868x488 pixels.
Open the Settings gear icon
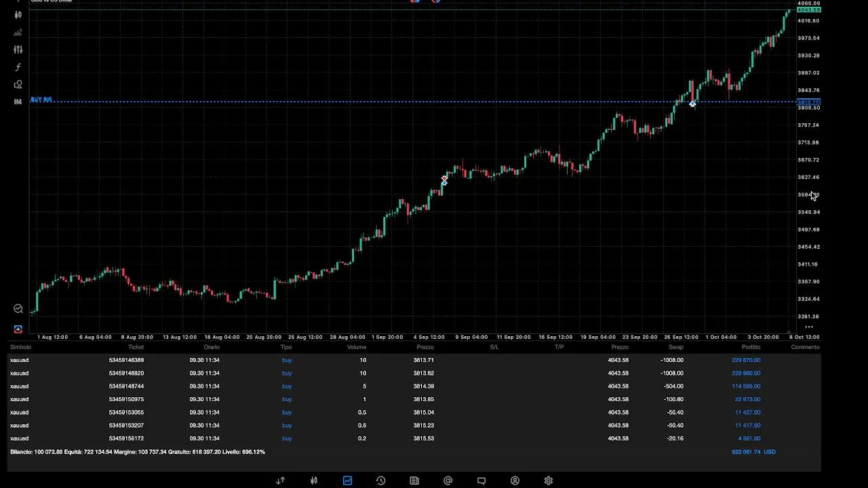[x=549, y=481]
